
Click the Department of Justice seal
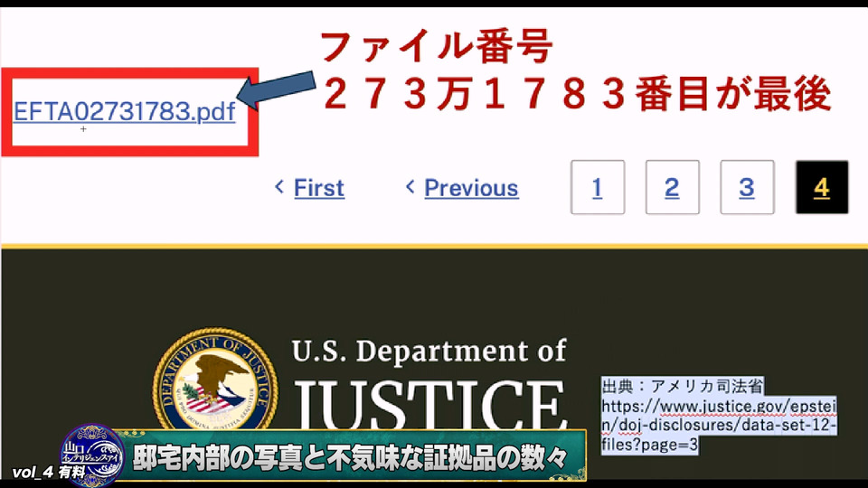click(x=215, y=380)
